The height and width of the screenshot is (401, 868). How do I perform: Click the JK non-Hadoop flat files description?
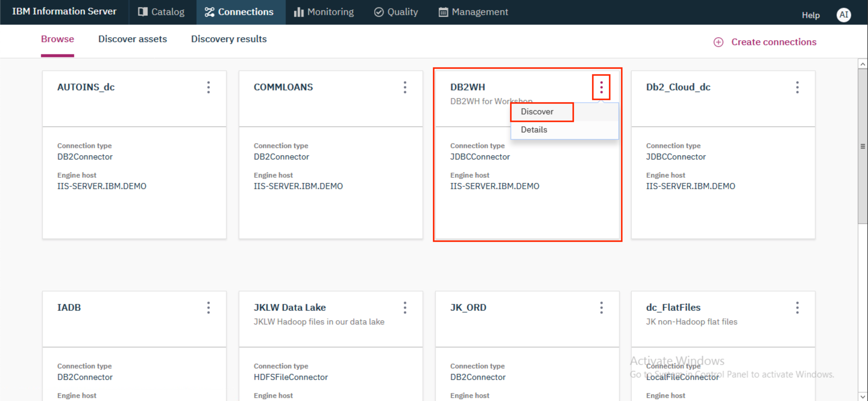pos(691,322)
